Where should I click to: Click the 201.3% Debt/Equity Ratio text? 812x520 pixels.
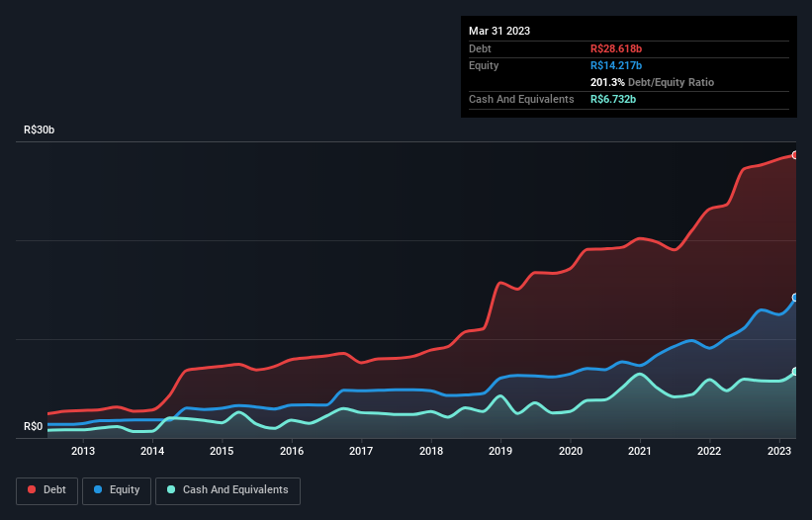[652, 82]
